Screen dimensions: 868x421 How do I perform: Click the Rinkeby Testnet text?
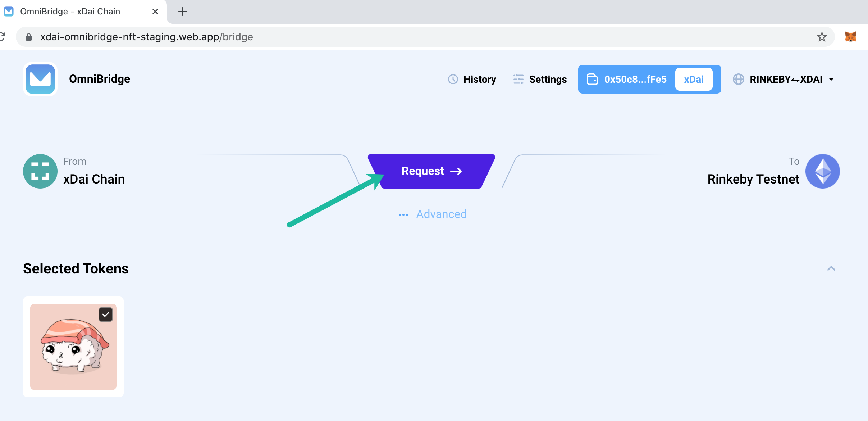point(753,179)
